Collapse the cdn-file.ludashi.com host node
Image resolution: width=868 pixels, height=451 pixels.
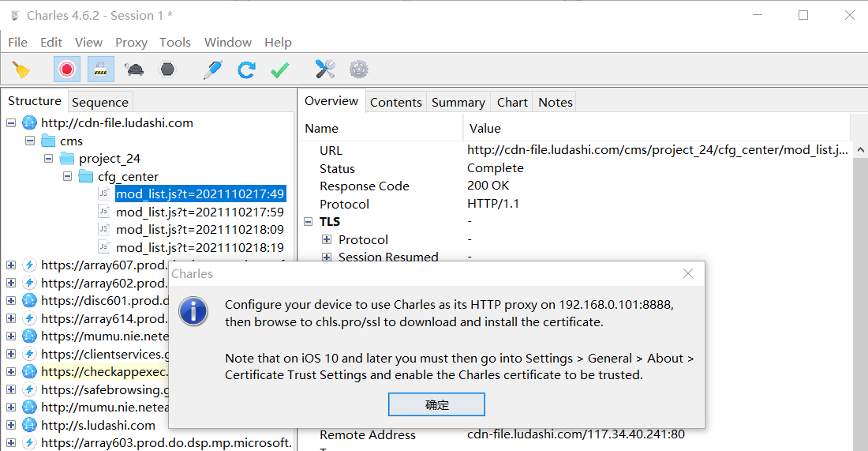pos(11,123)
